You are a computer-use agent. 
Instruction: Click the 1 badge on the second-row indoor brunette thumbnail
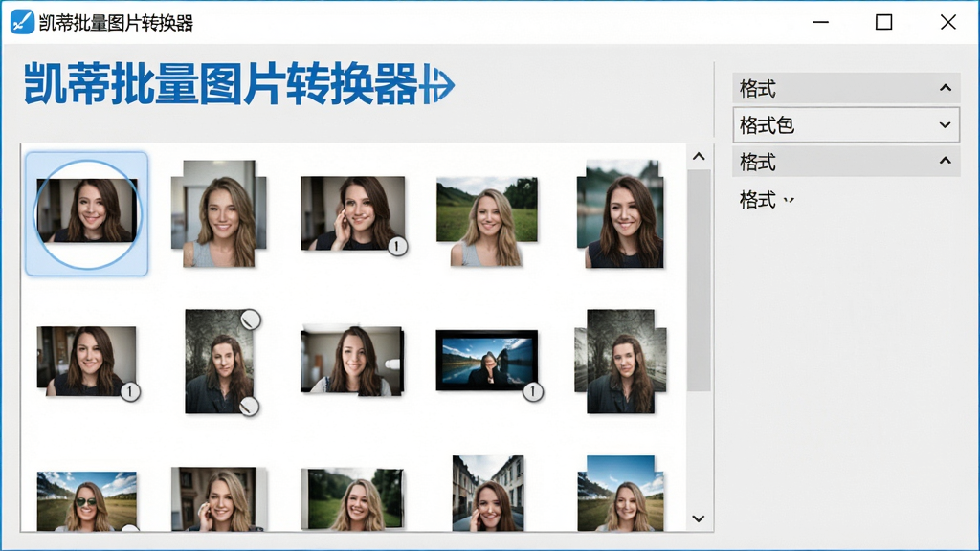[x=130, y=391]
